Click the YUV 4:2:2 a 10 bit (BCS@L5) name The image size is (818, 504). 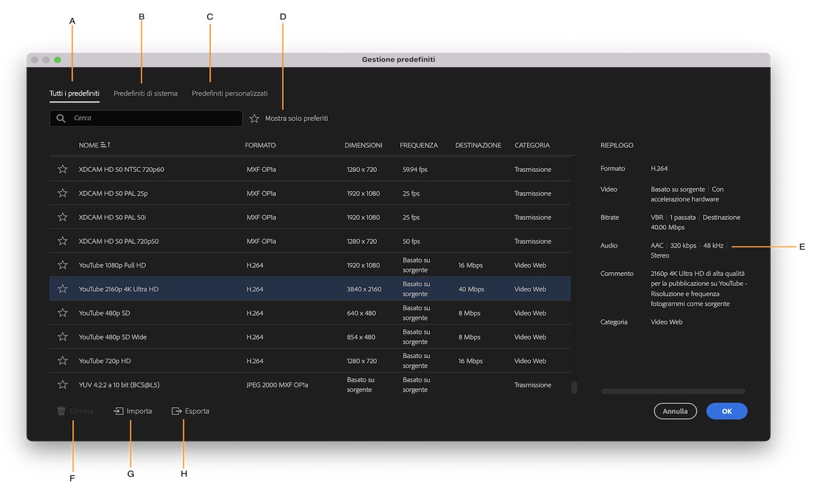(x=119, y=385)
